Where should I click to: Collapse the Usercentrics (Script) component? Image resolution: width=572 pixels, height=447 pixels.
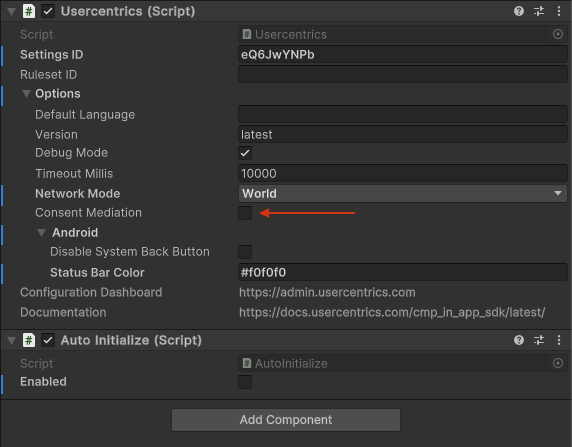coord(12,12)
